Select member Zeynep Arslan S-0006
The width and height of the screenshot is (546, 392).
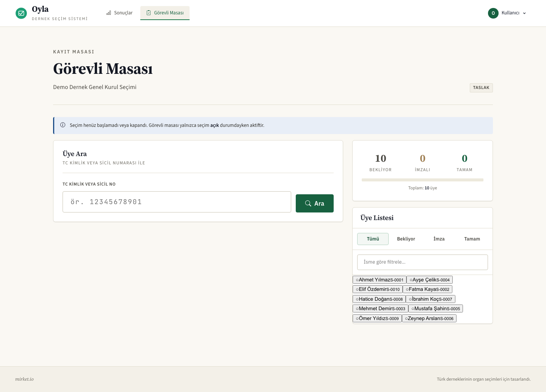[429, 319]
